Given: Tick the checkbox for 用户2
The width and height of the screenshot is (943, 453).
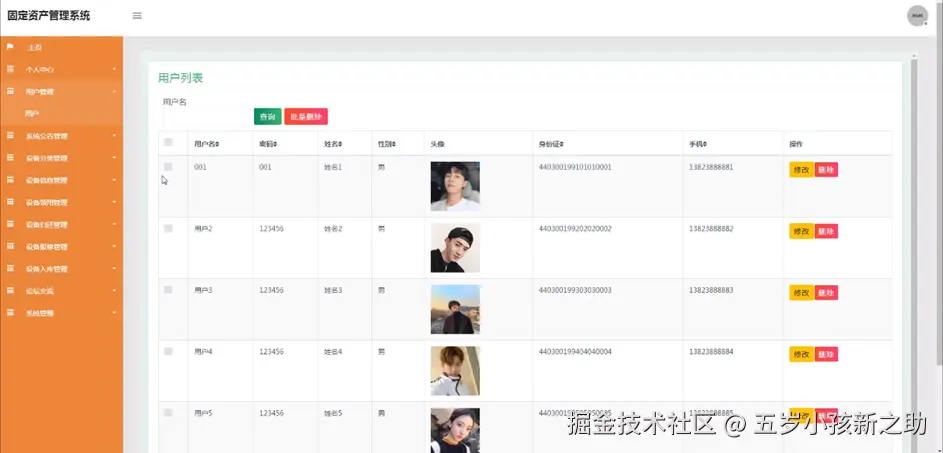Looking at the screenshot, I should (168, 229).
